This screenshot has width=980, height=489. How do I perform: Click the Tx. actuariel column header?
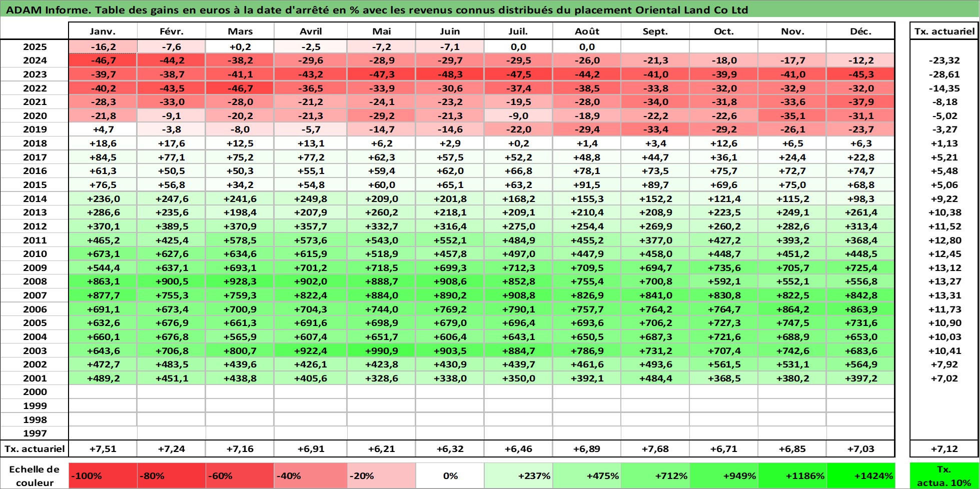pyautogui.click(x=944, y=31)
